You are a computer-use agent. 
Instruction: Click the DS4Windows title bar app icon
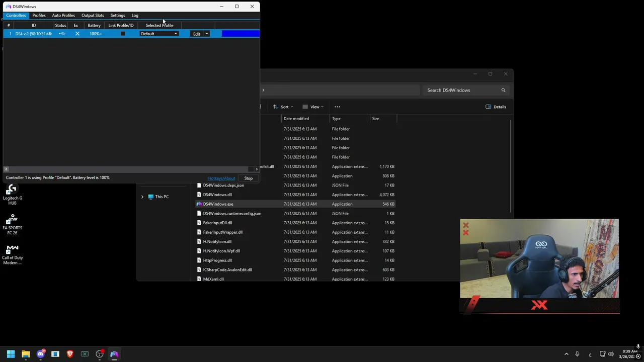8,7
